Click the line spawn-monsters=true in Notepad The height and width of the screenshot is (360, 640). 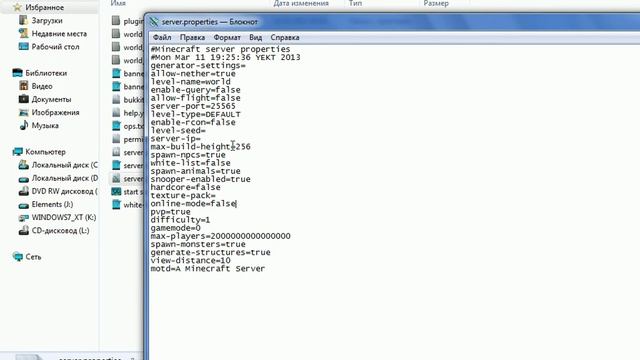click(198, 244)
